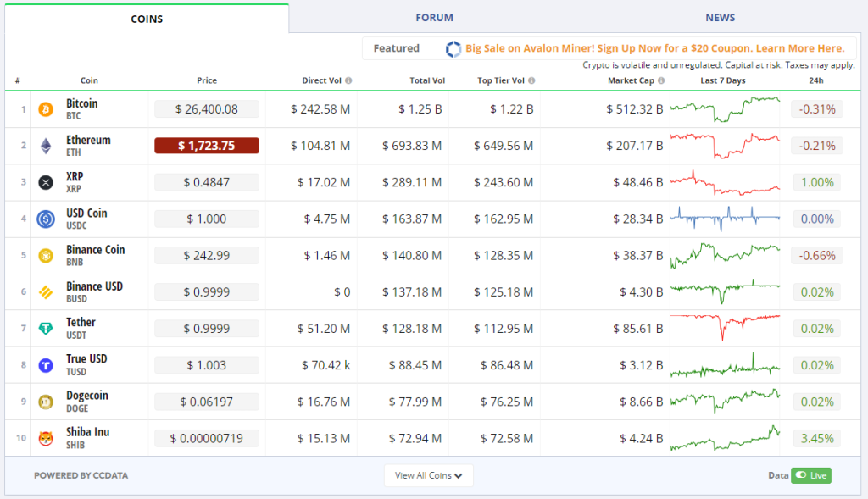
Task: Click the Powered by CCData link
Action: (x=81, y=475)
